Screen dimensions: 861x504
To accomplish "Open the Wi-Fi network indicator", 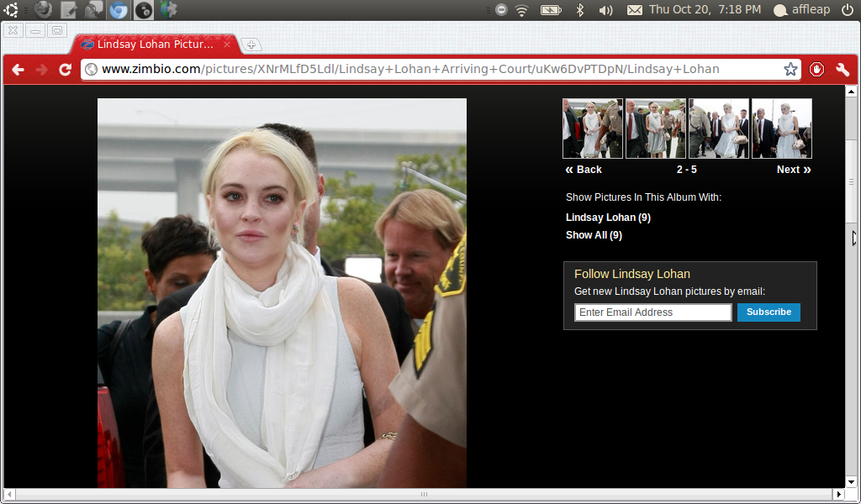I will (x=521, y=10).
